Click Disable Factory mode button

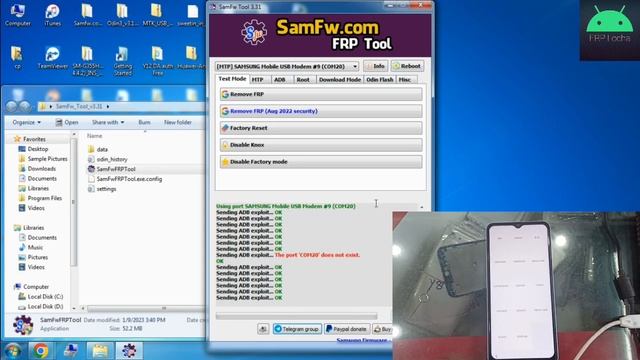point(321,162)
